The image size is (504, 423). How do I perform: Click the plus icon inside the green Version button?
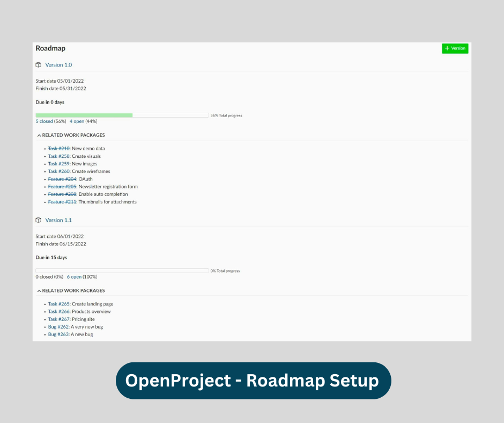[447, 48]
